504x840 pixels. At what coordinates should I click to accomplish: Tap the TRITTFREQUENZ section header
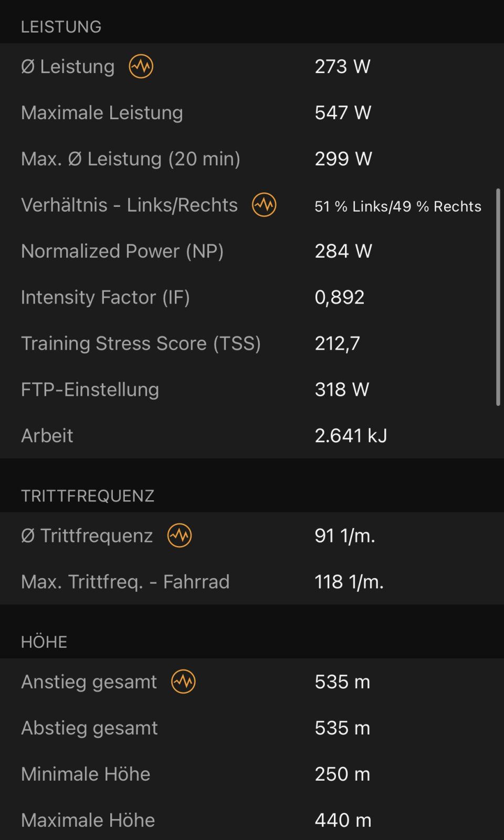pyautogui.click(x=88, y=496)
